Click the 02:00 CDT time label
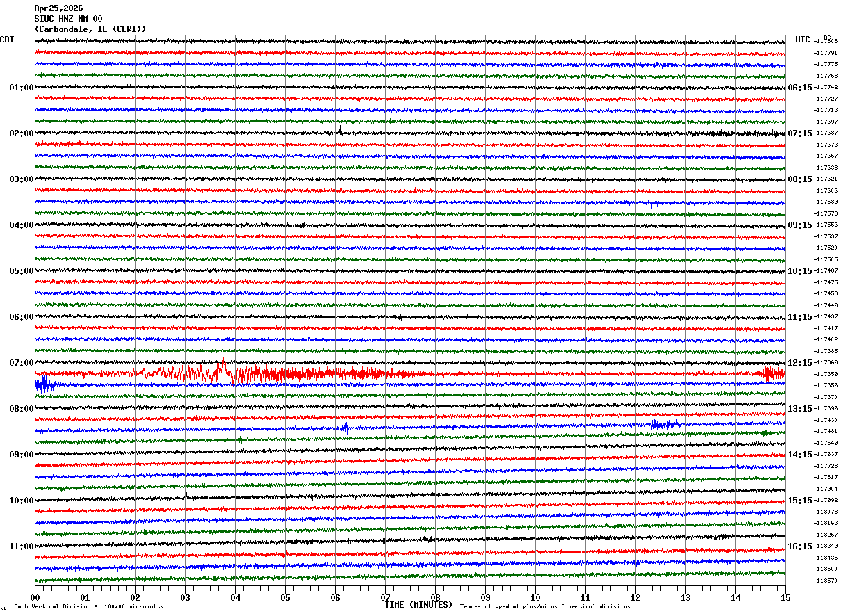Screen dimensions: 841x616 pos(22,133)
